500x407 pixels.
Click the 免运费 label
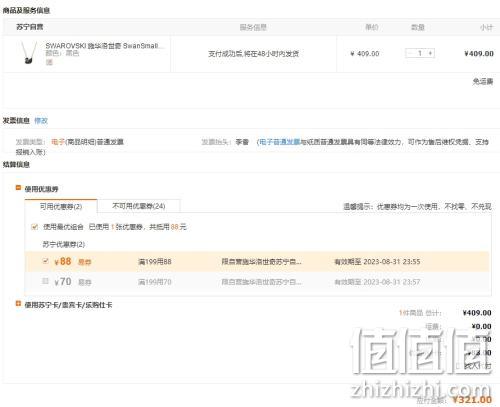click(x=483, y=81)
